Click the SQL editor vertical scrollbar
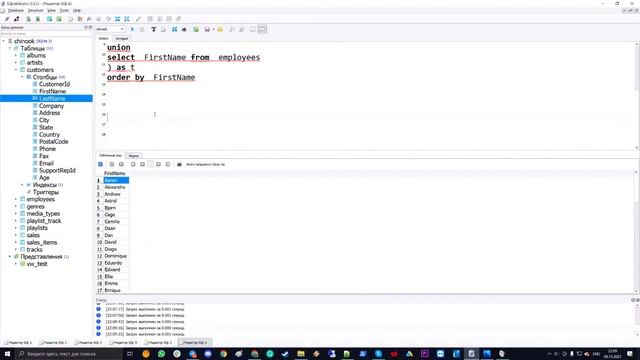 coord(637,96)
